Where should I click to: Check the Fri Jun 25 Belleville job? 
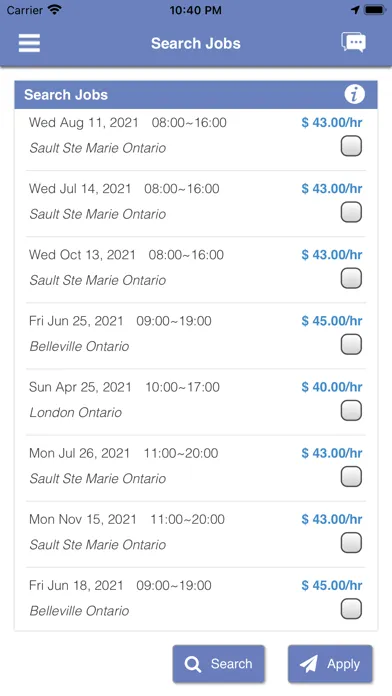pyautogui.click(x=351, y=344)
